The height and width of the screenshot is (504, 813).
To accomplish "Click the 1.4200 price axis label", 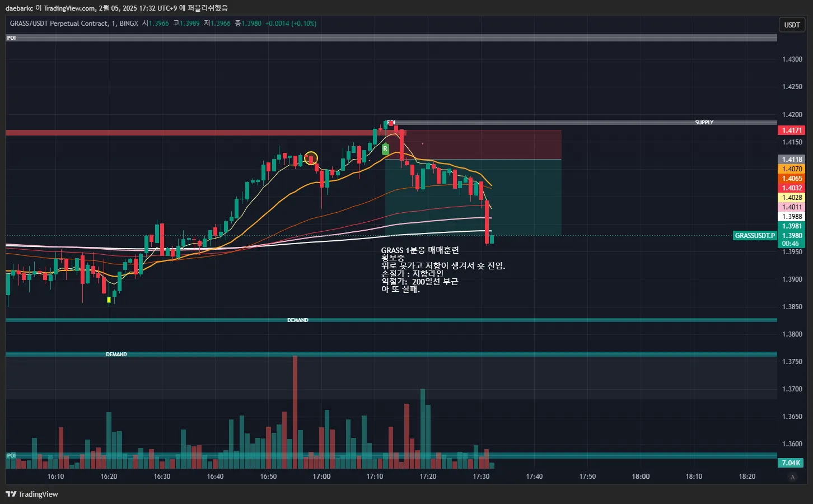I will pyautogui.click(x=792, y=114).
